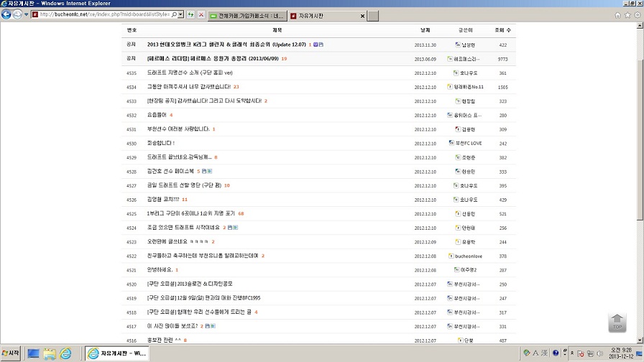Image resolution: width=644 pixels, height=362 pixels.
Task: Expand hidden tray icons chevron
Action: click(x=571, y=353)
